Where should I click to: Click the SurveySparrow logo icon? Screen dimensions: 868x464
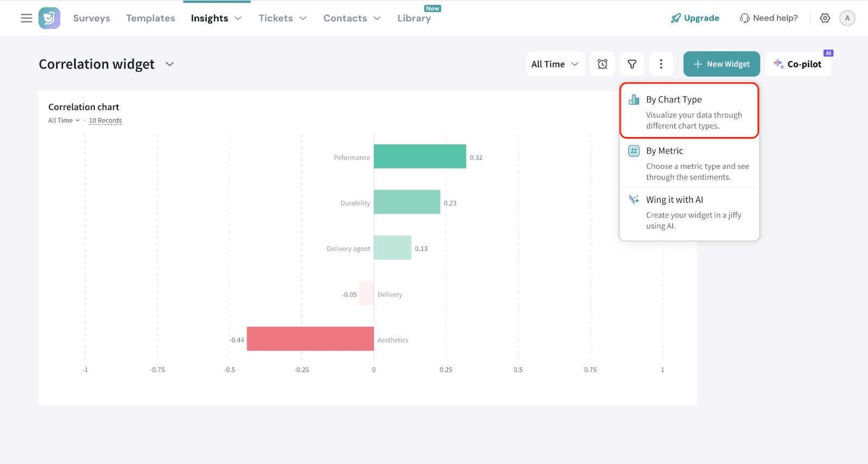click(x=49, y=18)
